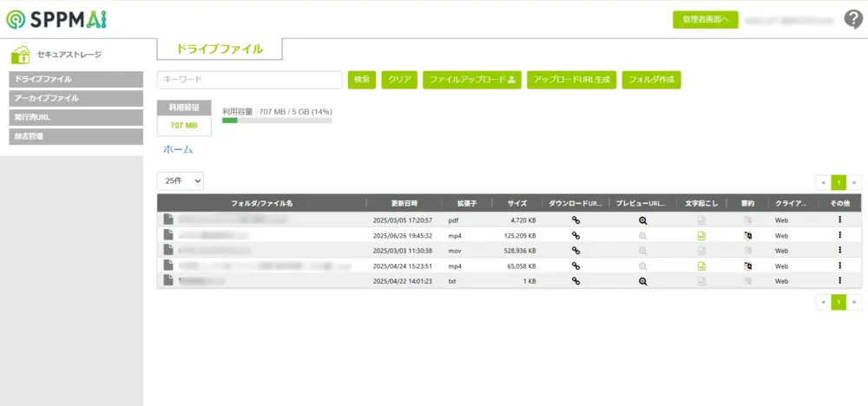This screenshot has height=406, width=868.
Task: Sort by フォルダ/ファイル名 column header
Action: 262,203
